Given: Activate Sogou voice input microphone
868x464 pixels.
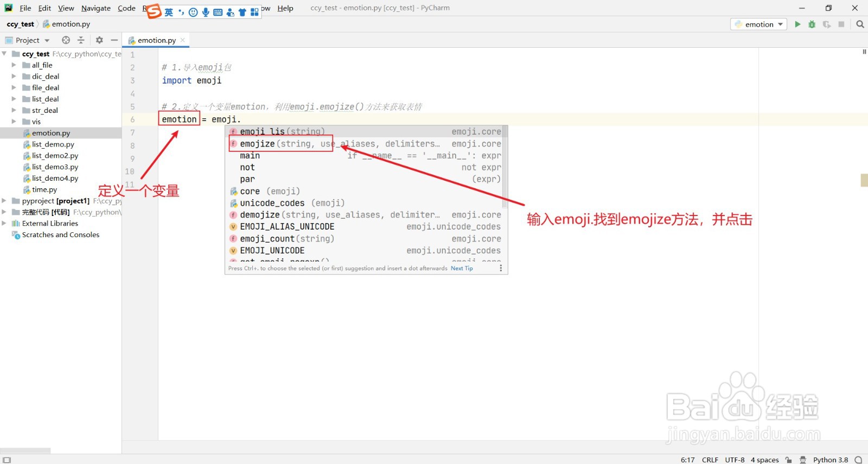Looking at the screenshot, I should tap(206, 12).
